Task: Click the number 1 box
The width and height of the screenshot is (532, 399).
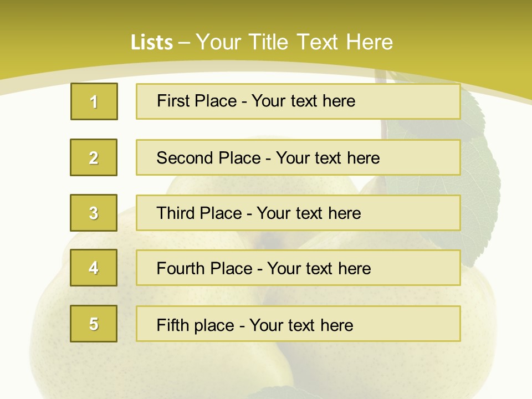Action: [x=94, y=101]
